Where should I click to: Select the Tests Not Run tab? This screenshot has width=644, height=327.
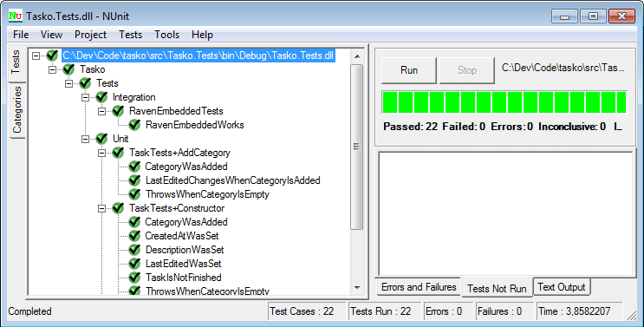click(x=497, y=288)
